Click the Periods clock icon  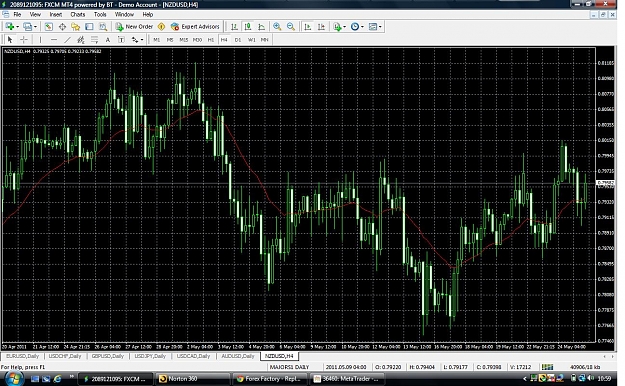[354, 27]
